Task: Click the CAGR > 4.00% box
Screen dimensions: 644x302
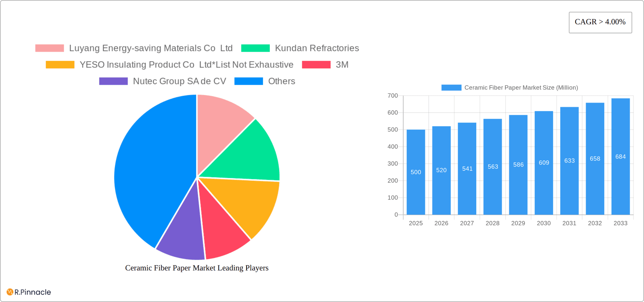Action: click(x=600, y=22)
